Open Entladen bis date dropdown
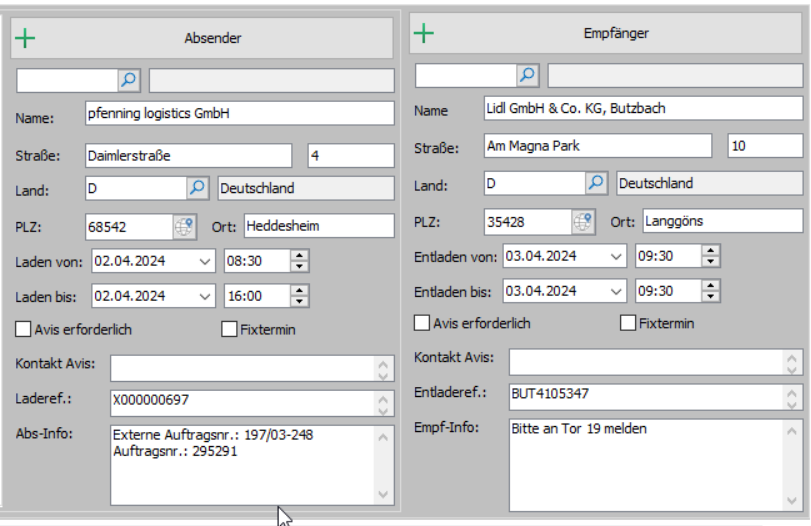Image resolution: width=811 pixels, height=526 pixels. [615, 292]
